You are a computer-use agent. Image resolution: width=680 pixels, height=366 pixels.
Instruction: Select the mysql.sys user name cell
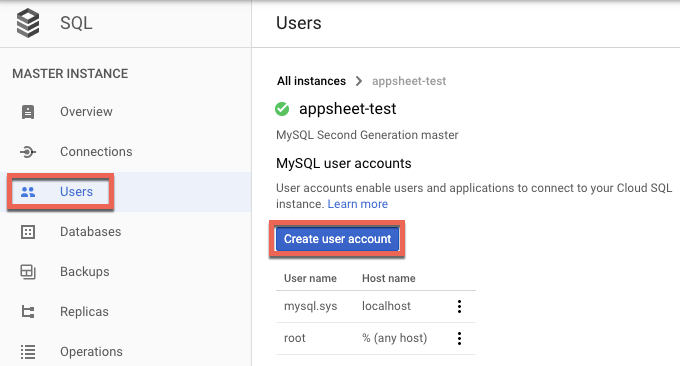pos(311,307)
